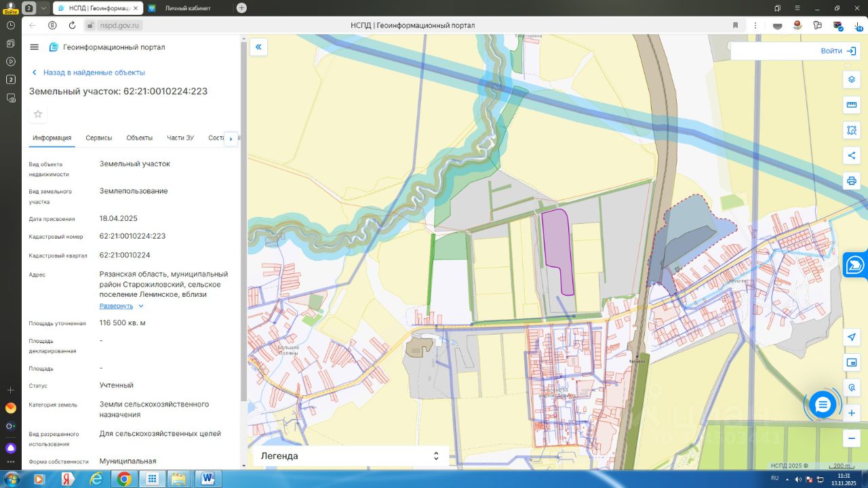
Task: Open the Части ЗУ tab
Action: [180, 138]
